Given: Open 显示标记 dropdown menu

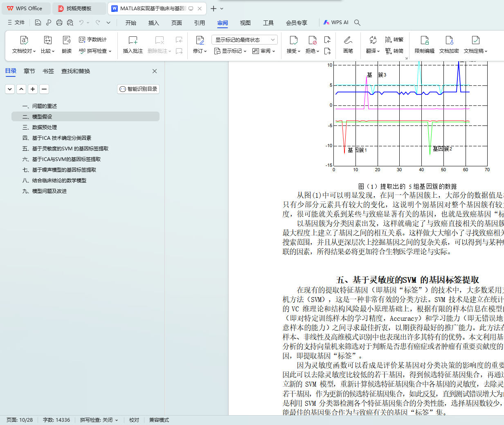Looking at the screenshot, I should point(230,51).
